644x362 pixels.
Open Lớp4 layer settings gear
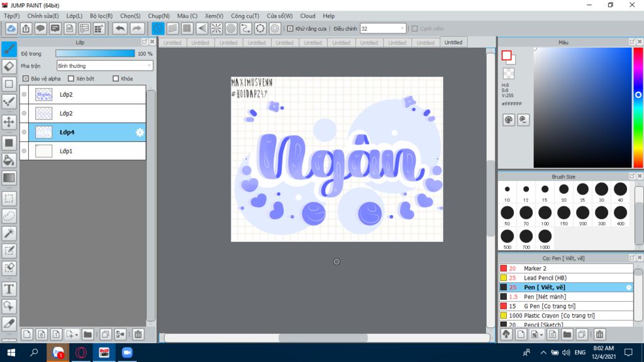(x=140, y=132)
